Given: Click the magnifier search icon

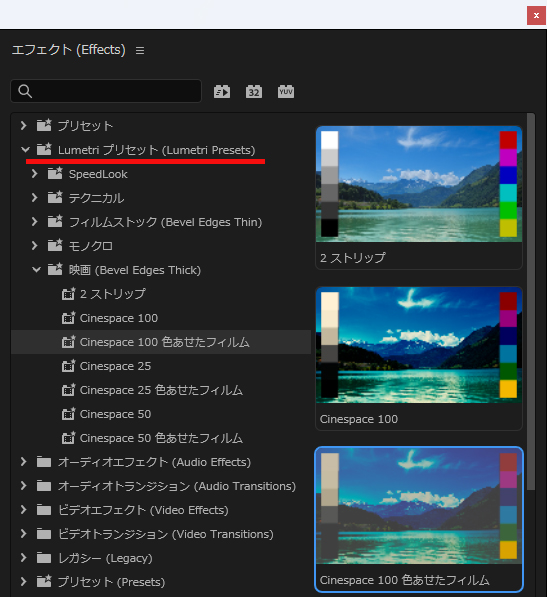Looking at the screenshot, I should coord(25,91).
